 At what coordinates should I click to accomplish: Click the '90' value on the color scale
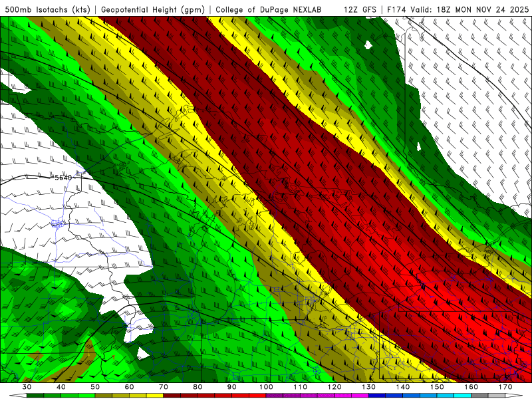tap(232, 387)
